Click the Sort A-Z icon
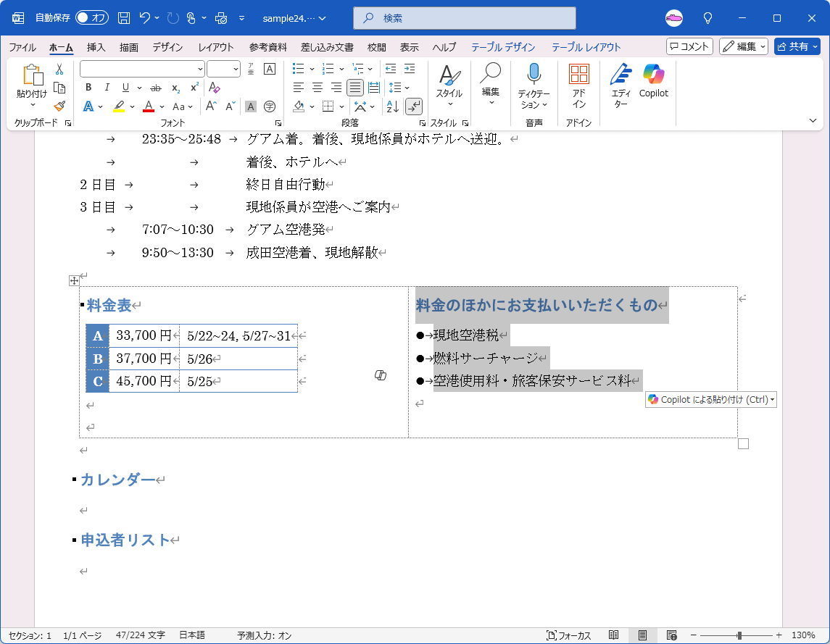Image resolution: width=830 pixels, height=644 pixels. point(393,106)
